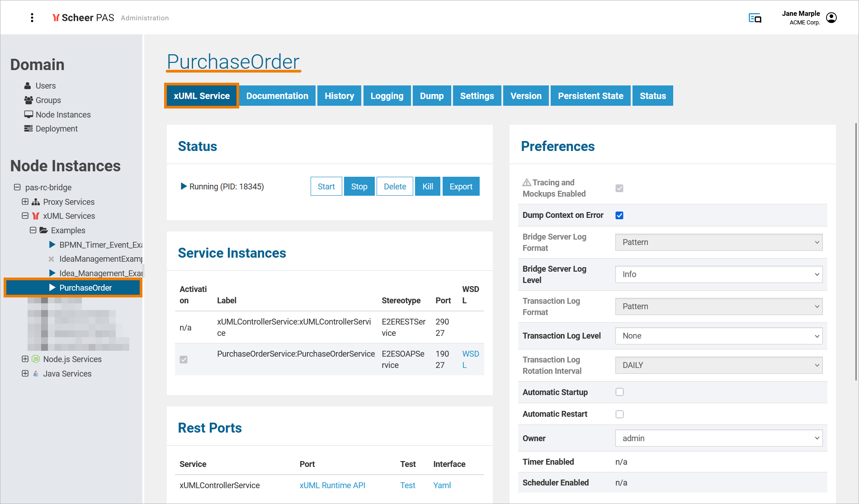
Task: Switch to the Logging tab
Action: click(x=387, y=96)
